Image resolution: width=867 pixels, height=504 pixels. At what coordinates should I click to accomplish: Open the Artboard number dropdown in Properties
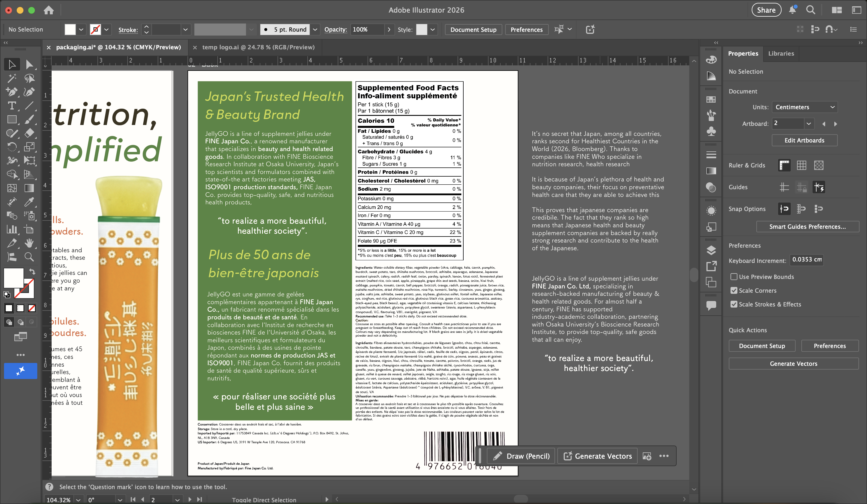click(808, 124)
